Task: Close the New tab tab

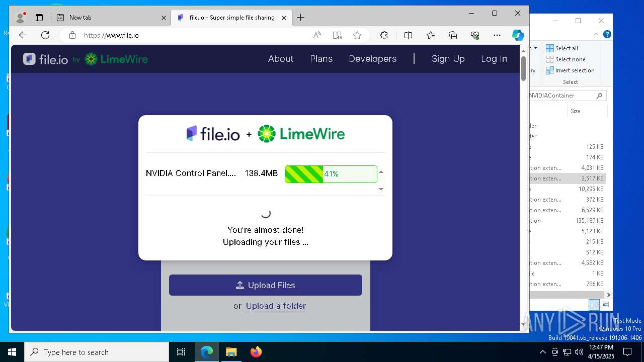Action: pos(164,18)
